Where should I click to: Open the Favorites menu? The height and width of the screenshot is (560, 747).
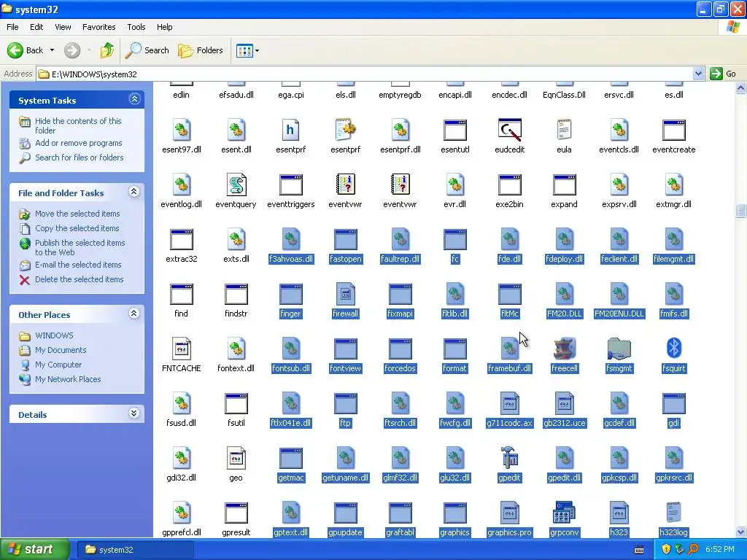pos(99,27)
